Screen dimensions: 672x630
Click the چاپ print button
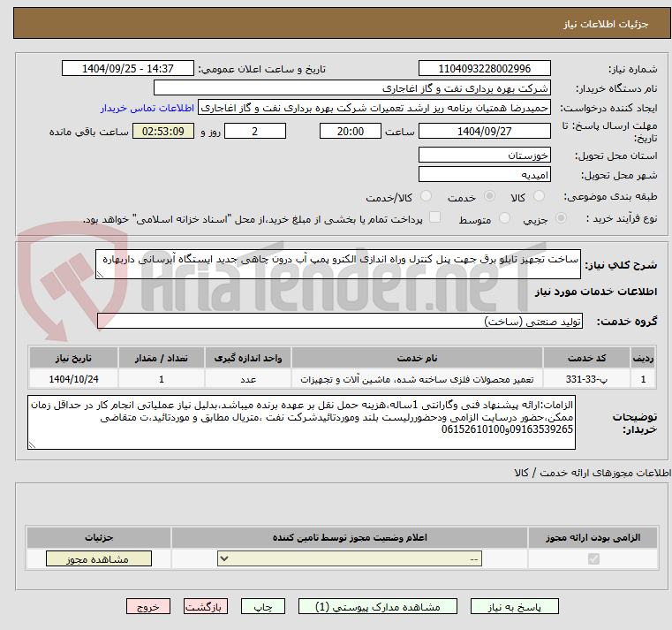tap(263, 606)
